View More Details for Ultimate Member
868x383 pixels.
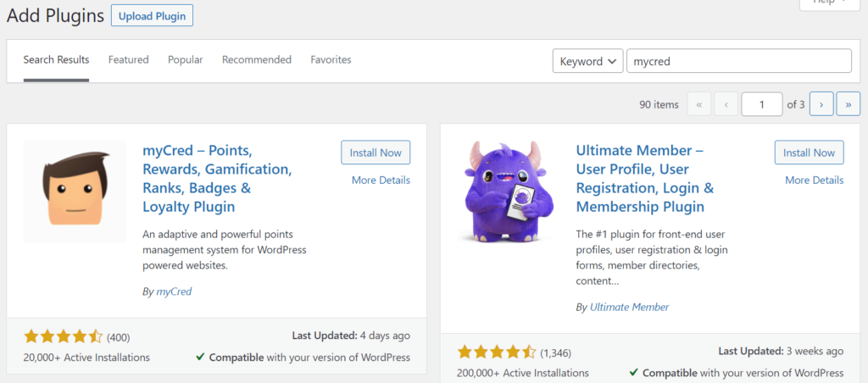814,180
